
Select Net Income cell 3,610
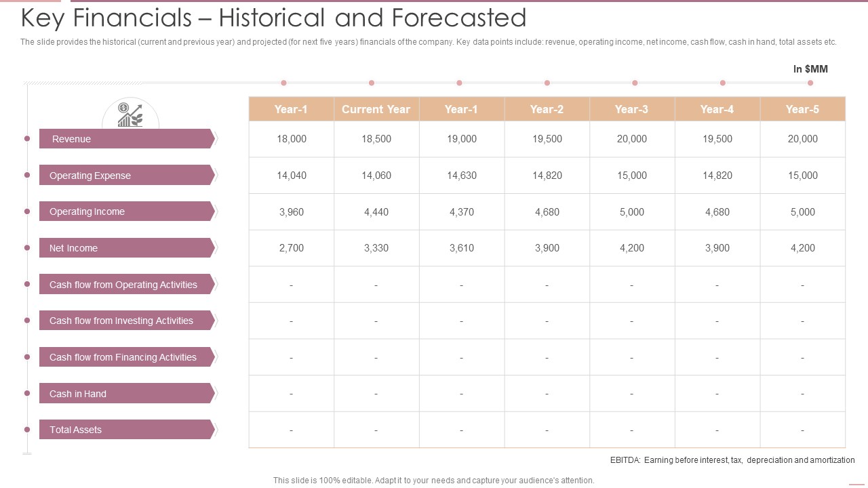pos(462,248)
